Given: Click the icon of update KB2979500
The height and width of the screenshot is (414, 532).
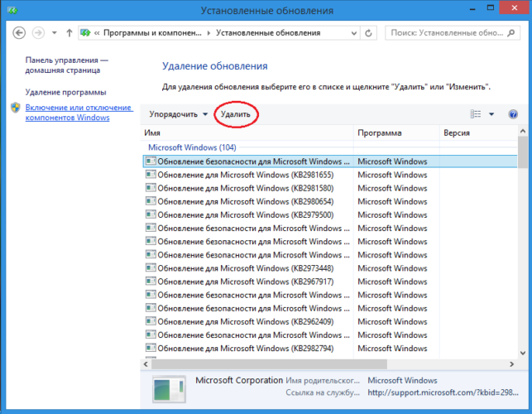Looking at the screenshot, I should point(151,214).
